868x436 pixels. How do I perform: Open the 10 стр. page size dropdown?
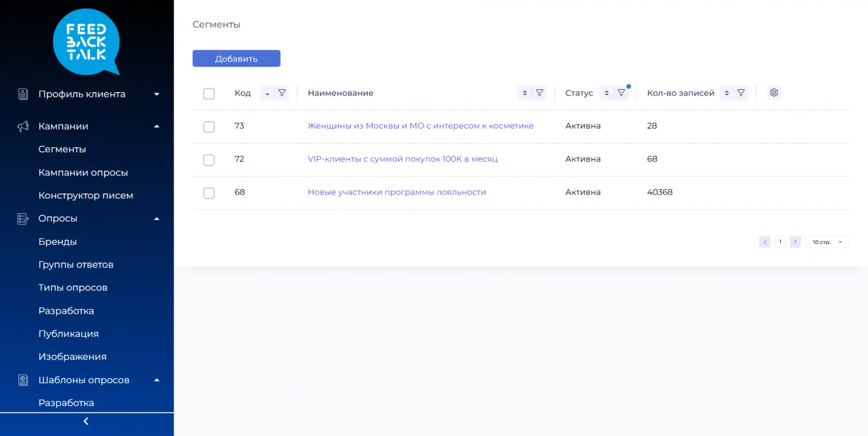coord(826,242)
